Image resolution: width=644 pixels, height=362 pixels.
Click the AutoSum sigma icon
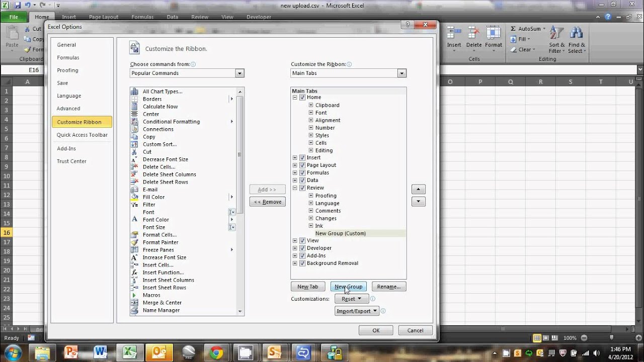513,29
